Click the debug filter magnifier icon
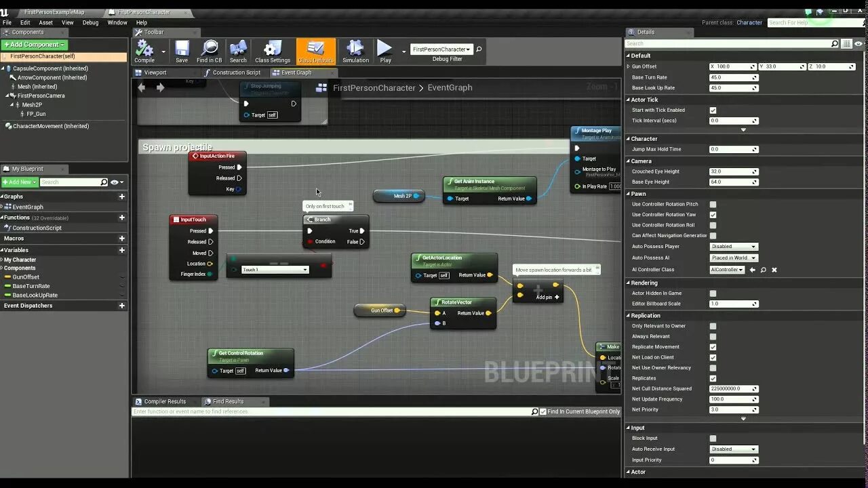 (479, 49)
